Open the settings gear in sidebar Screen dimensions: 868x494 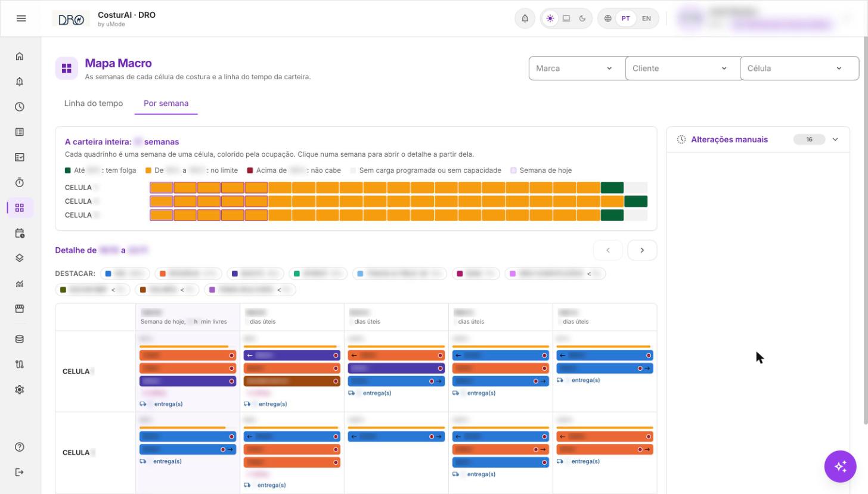click(20, 390)
